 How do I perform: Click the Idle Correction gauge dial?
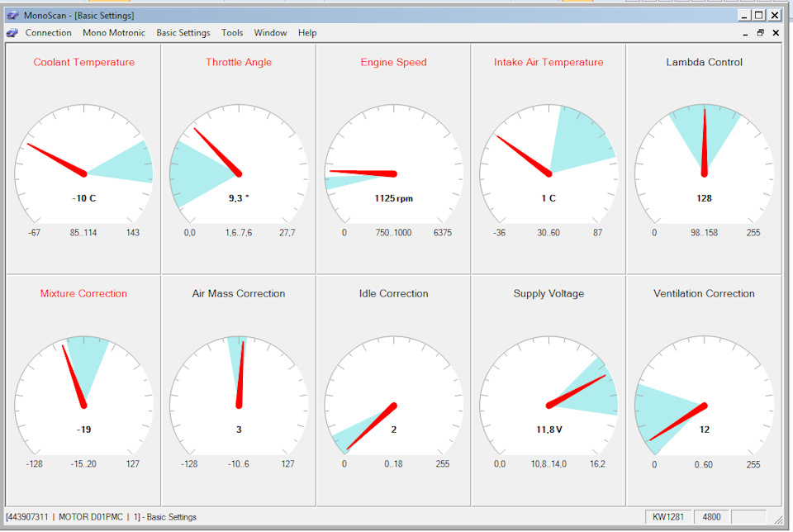click(394, 395)
